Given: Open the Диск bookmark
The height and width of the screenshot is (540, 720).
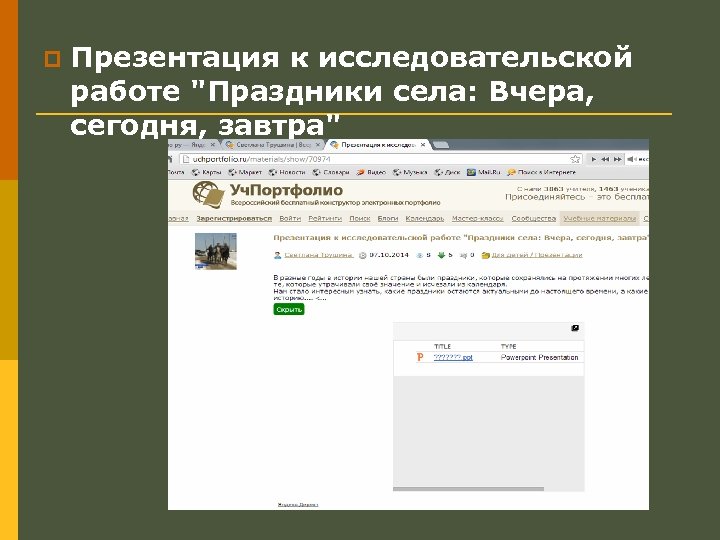Looking at the screenshot, I should [x=447, y=172].
